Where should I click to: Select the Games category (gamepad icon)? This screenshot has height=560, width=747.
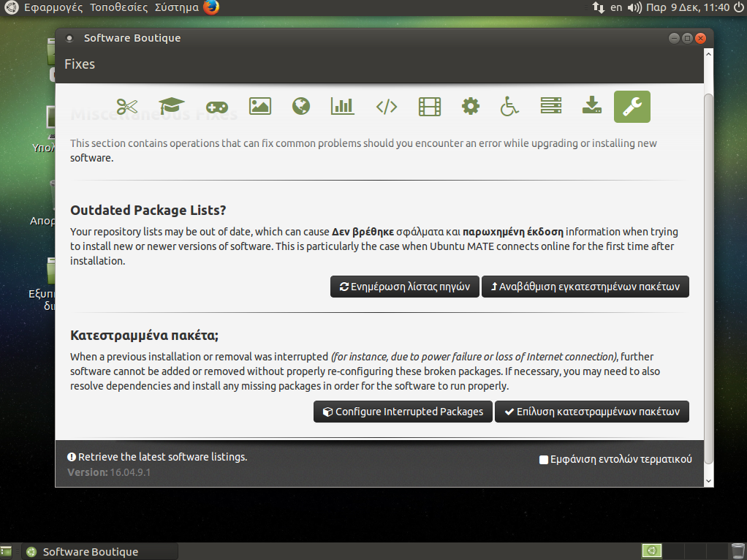coord(216,107)
